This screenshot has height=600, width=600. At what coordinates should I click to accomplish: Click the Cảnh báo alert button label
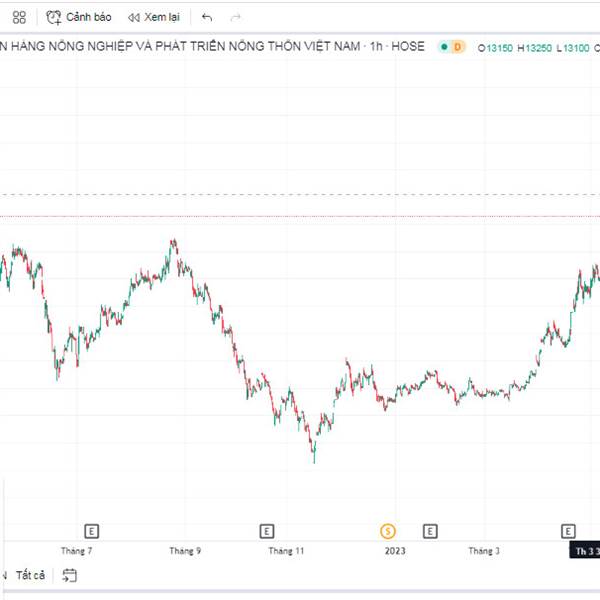click(89, 17)
